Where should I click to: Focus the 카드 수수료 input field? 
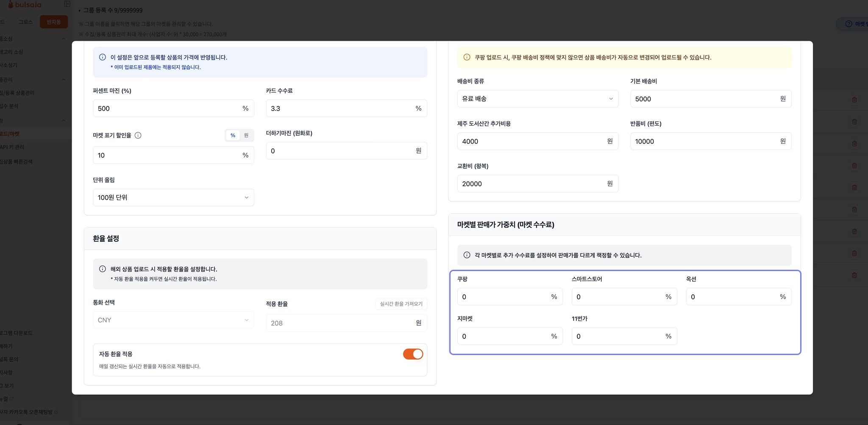click(346, 109)
